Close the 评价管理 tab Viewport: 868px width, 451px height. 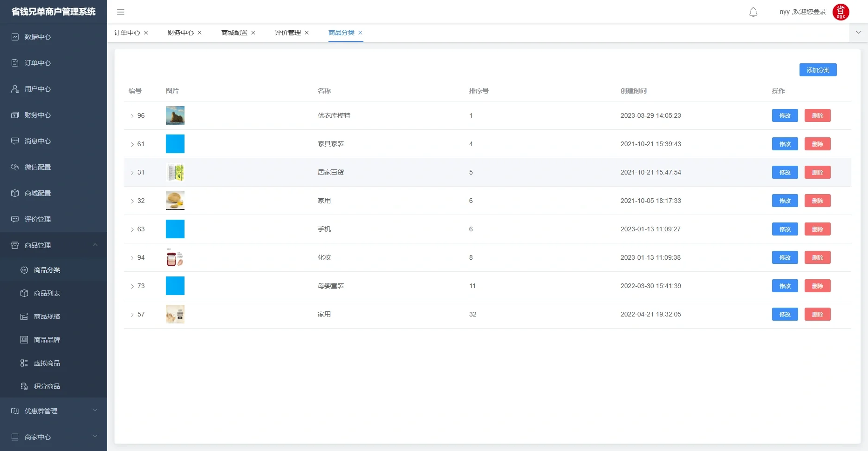tap(307, 33)
